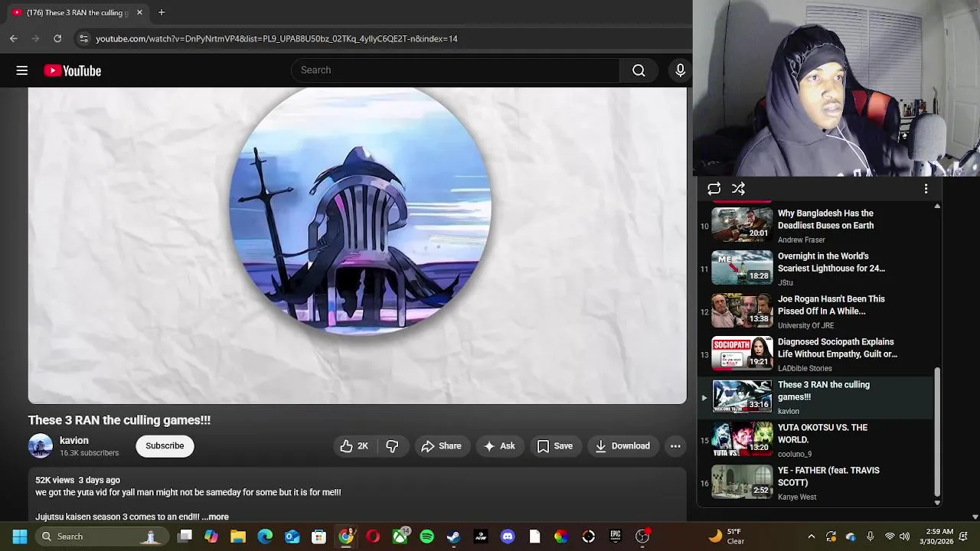Image resolution: width=980 pixels, height=551 pixels.
Task: Open Epic Games launcher from the taskbar
Action: [x=615, y=536]
